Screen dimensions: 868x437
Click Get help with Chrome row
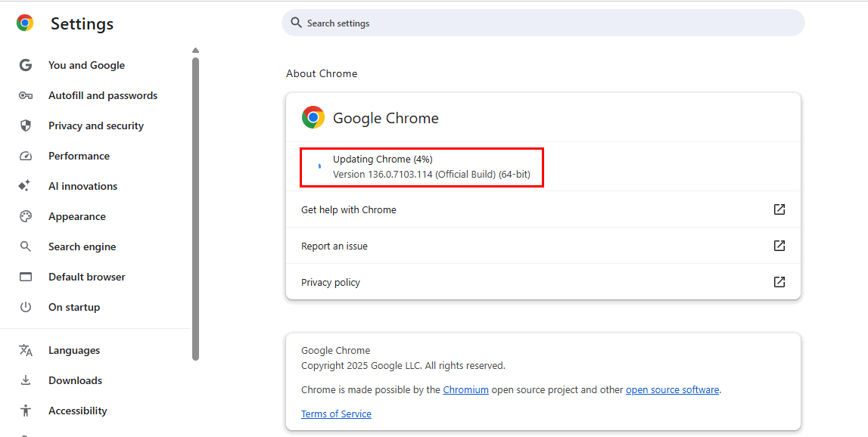543,209
